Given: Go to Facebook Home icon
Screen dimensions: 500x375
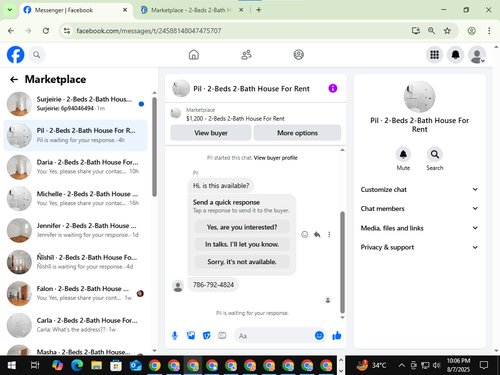Looking at the screenshot, I should pos(194,55).
